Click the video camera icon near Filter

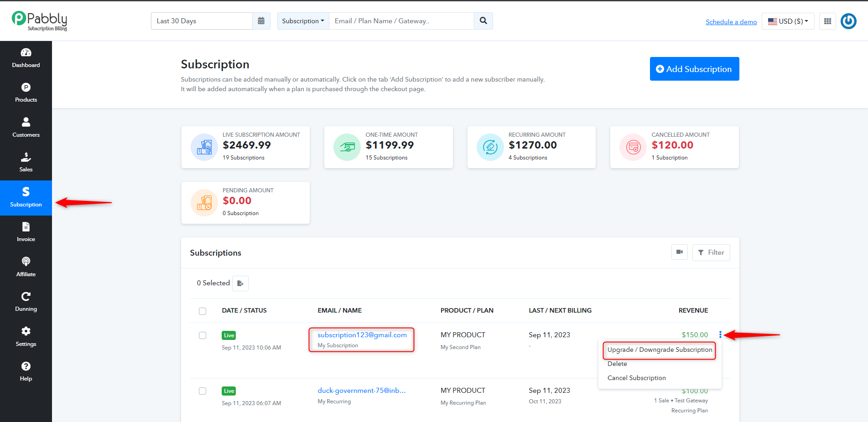[680, 252]
